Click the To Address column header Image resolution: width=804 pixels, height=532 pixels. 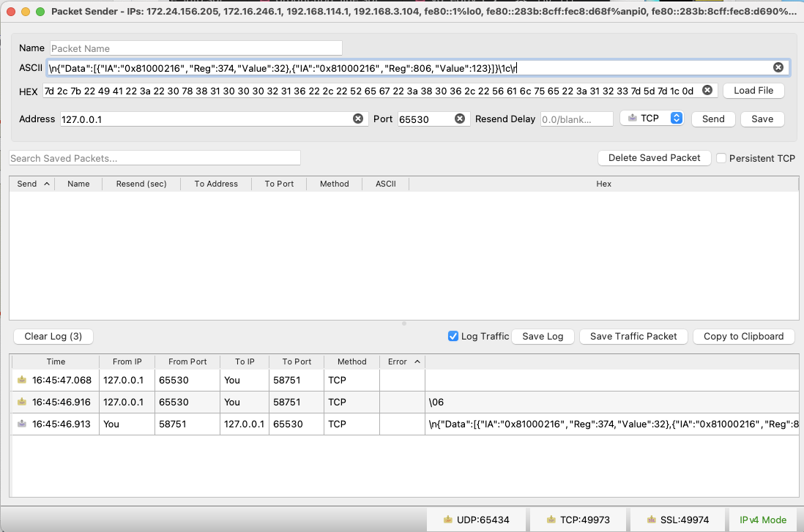(216, 184)
